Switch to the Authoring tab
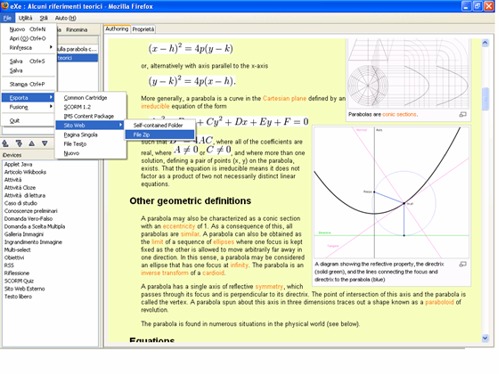This screenshot has height=374, width=500. pyautogui.click(x=117, y=29)
